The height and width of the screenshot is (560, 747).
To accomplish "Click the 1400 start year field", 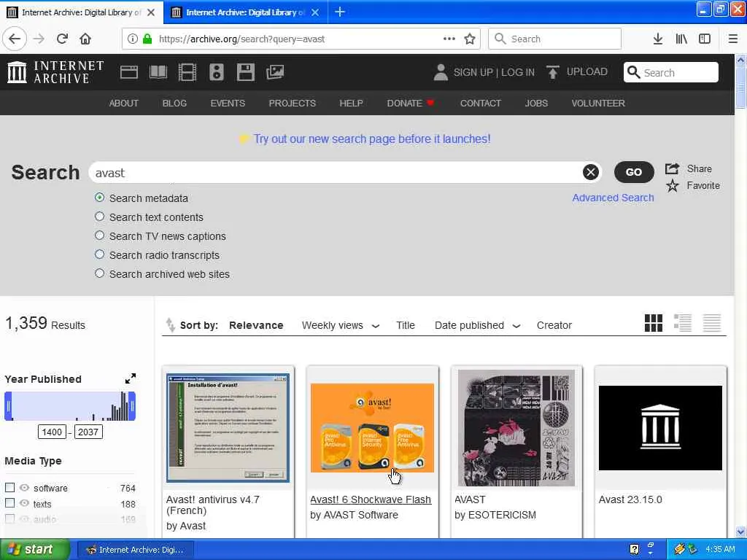I will (x=52, y=432).
